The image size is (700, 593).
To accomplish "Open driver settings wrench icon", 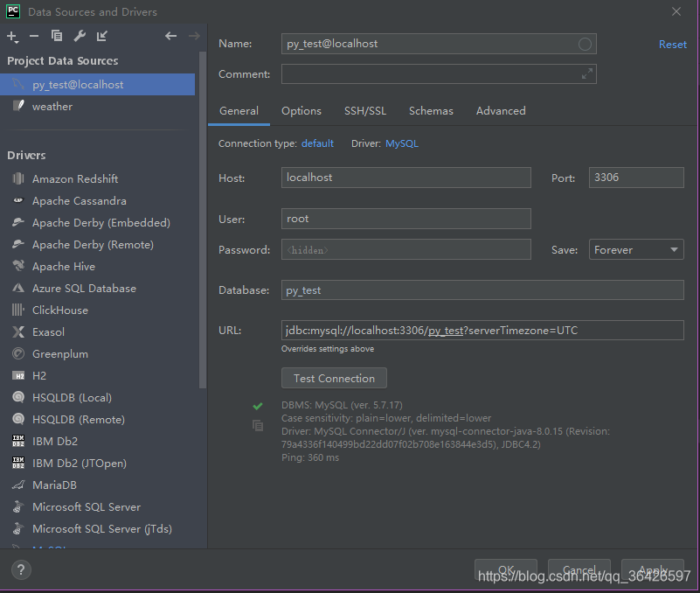I will (80, 36).
